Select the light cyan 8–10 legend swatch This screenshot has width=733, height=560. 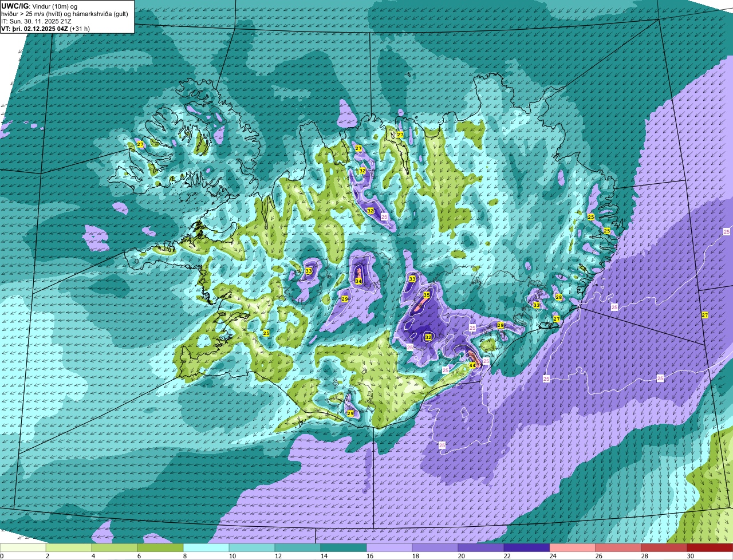pos(206,547)
